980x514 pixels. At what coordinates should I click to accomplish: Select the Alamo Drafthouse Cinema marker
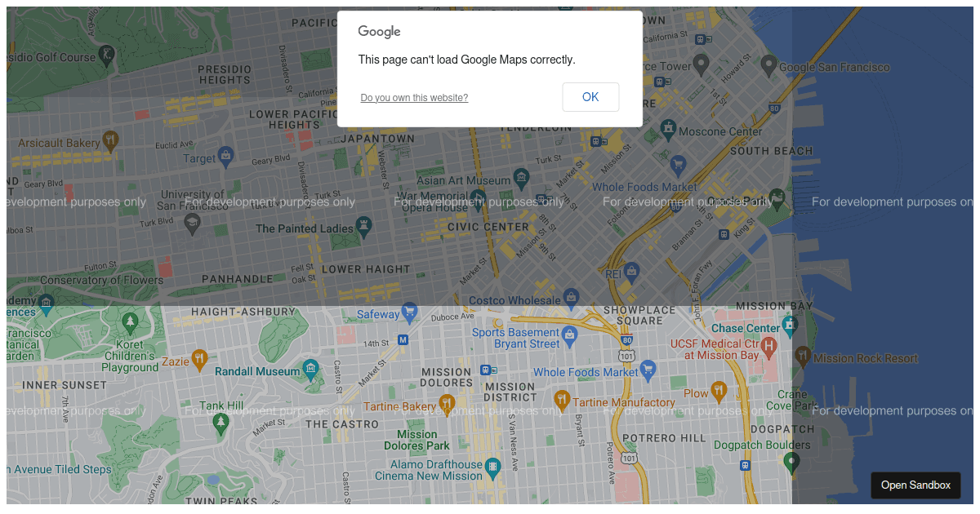[x=492, y=467]
